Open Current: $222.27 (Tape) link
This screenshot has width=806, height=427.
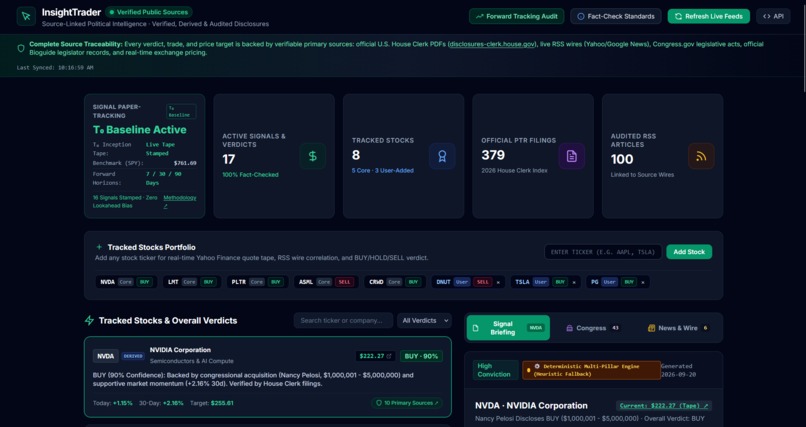pyautogui.click(x=664, y=406)
